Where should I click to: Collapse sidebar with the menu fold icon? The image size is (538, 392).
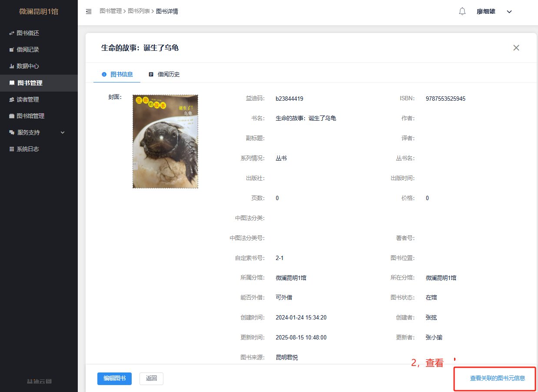[x=89, y=11]
